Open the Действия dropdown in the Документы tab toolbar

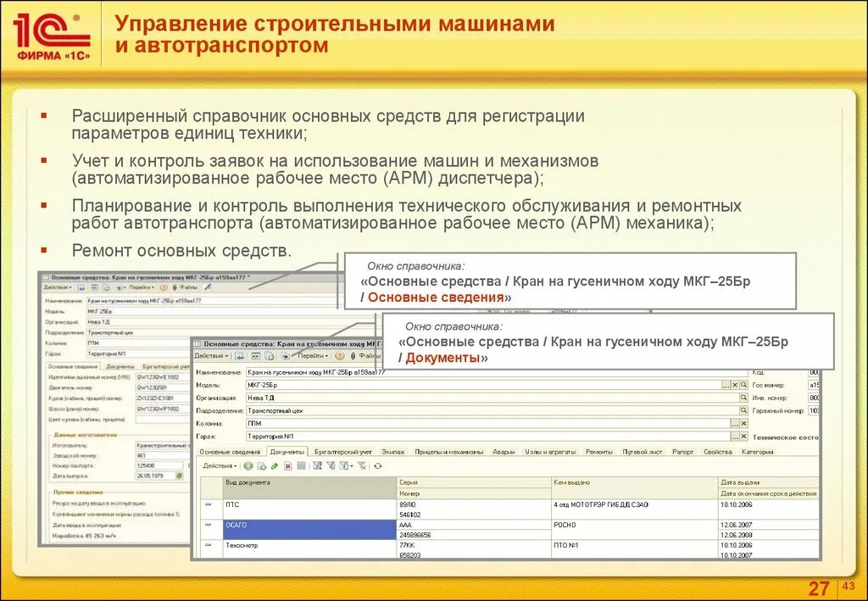click(220, 466)
